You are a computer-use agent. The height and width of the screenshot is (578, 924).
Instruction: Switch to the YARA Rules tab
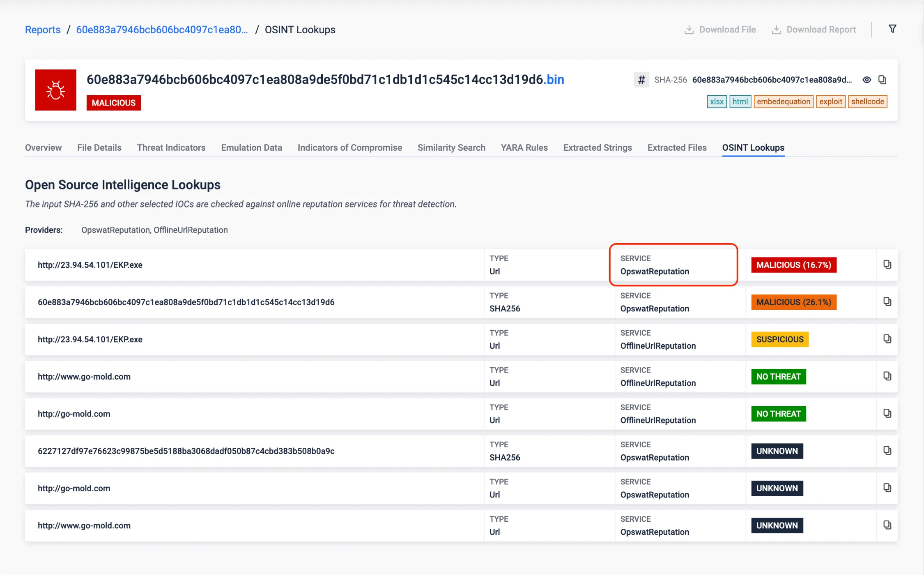pyautogui.click(x=524, y=147)
